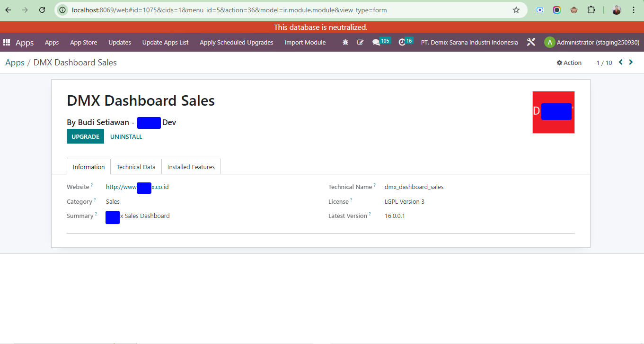Select Apply Scheduled Upgrades menu
Screen dimensions: 644x344
[x=237, y=42]
